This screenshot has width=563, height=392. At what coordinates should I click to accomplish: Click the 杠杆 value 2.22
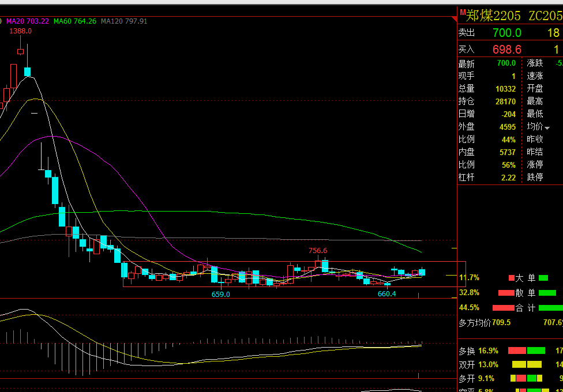(508, 178)
